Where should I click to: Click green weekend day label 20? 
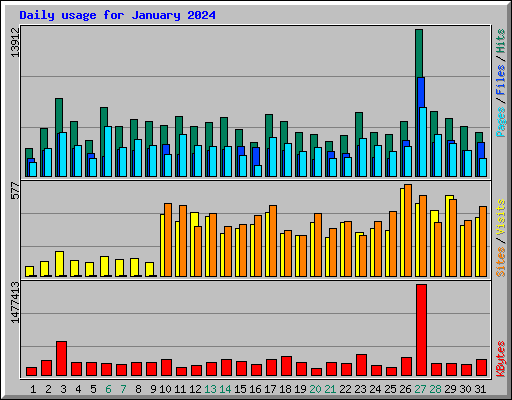(315, 389)
